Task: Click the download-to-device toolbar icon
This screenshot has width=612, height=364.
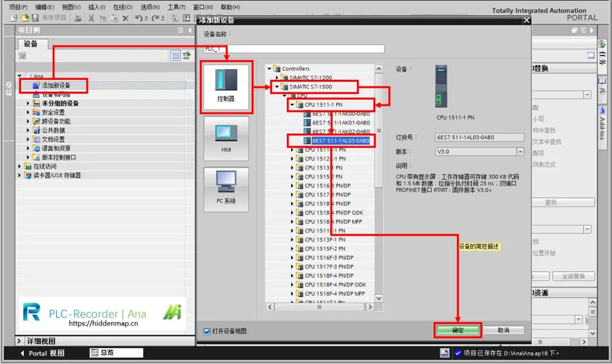Action: click(186, 18)
